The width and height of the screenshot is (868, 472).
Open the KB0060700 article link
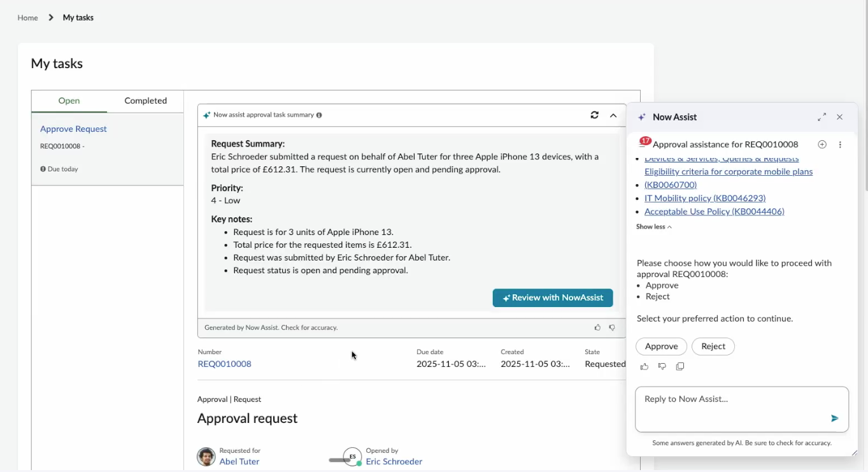click(671, 185)
